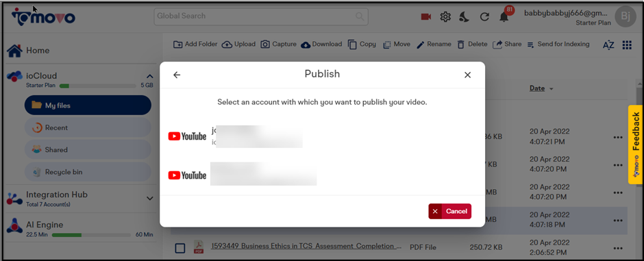644x261 pixels.
Task: Click the My files folder icon
Action: pyautogui.click(x=37, y=105)
